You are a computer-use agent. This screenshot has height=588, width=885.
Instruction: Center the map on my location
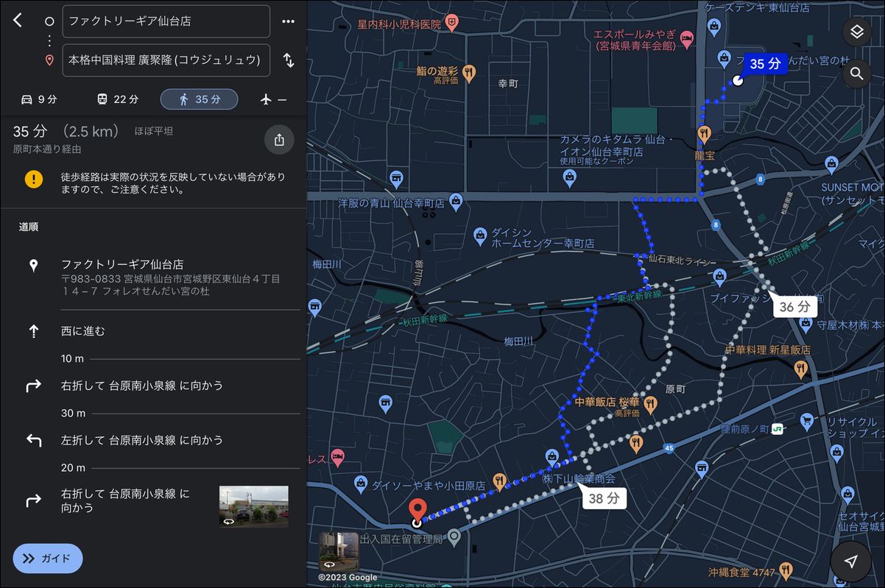[x=851, y=562]
